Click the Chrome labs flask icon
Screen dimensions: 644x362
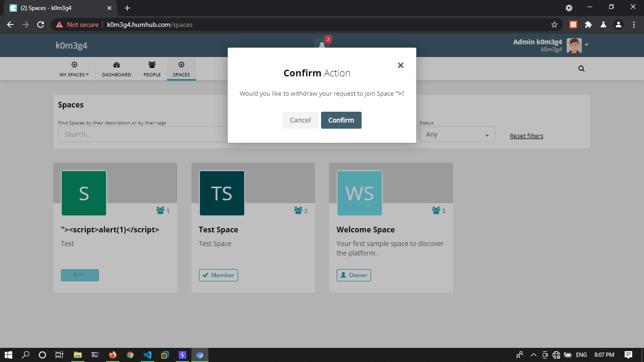[x=603, y=25]
